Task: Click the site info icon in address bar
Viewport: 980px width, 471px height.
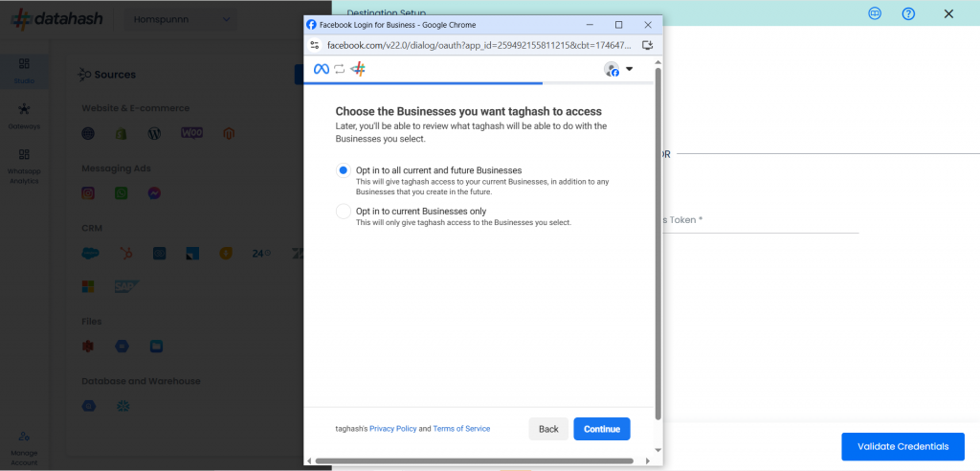Action: (x=314, y=45)
